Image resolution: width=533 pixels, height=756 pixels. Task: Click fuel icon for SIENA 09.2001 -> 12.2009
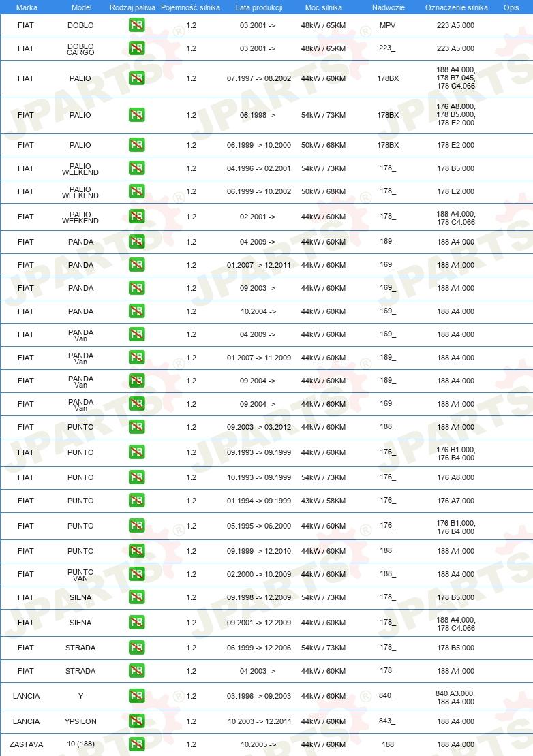pos(137,623)
